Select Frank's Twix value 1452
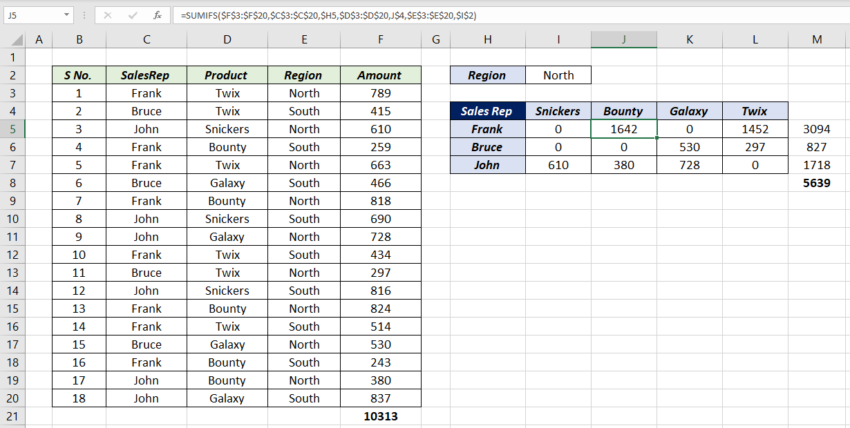The width and height of the screenshot is (850, 428). click(x=755, y=129)
